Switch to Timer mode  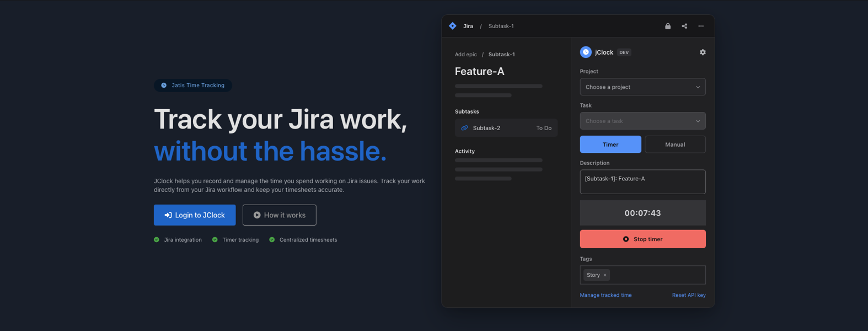click(x=610, y=145)
